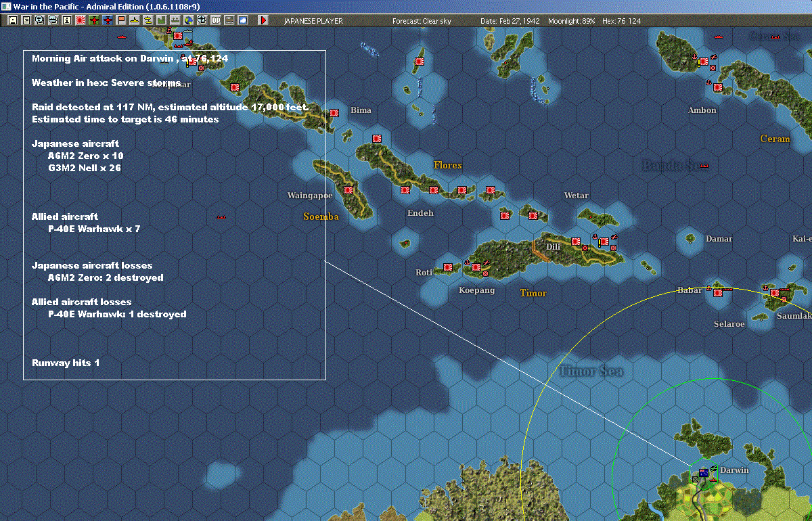Viewport: 812px width, 521px height.
Task: Open the document list toolbar icon
Action: pyautogui.click(x=26, y=20)
